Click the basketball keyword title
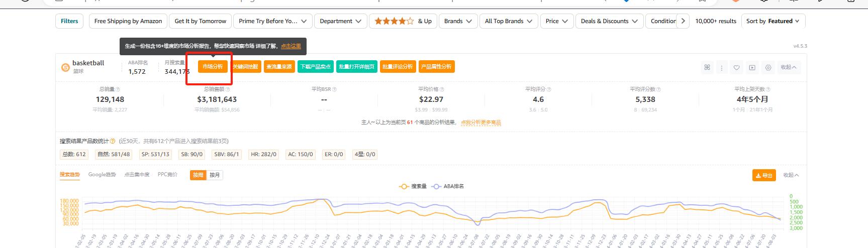 [x=88, y=63]
